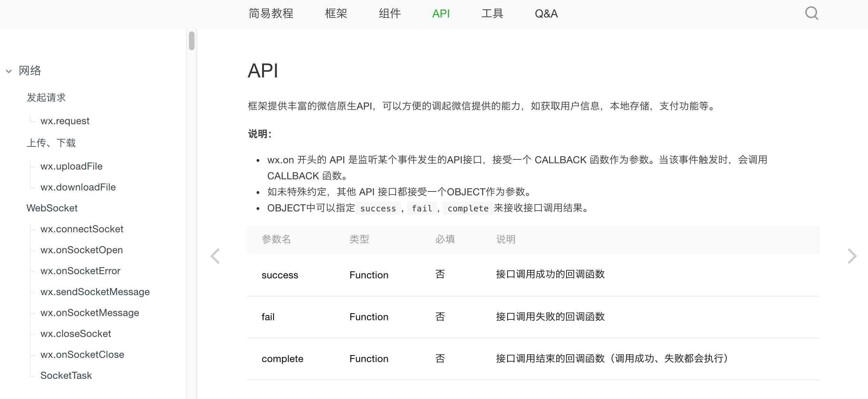This screenshot has height=399, width=868.
Task: Open the 简易教程 tab
Action: pyautogui.click(x=271, y=13)
